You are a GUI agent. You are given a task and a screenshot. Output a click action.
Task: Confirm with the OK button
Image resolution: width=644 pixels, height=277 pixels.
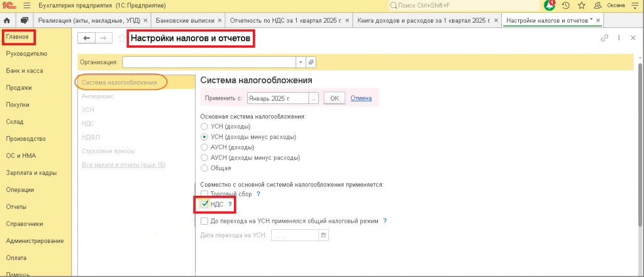click(x=335, y=99)
